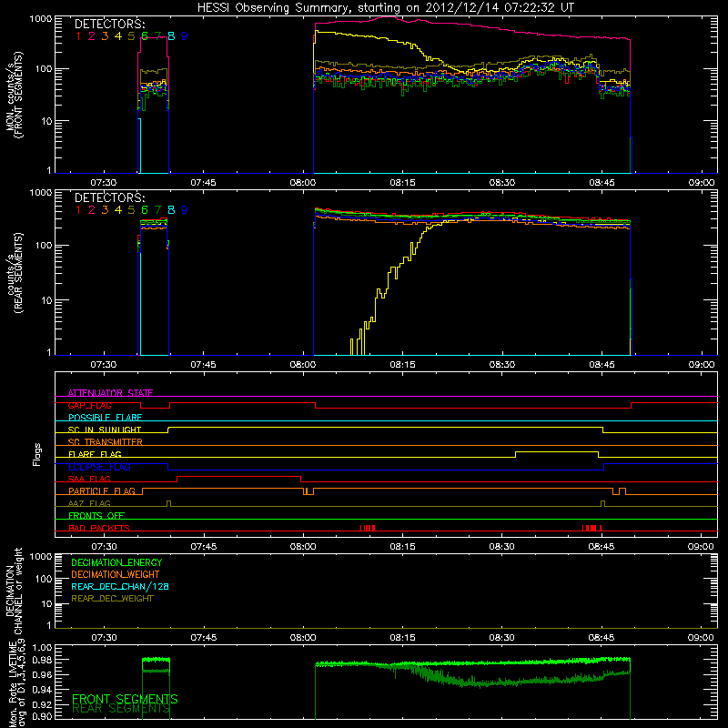This screenshot has width=728, height=728.
Task: Click the counts/s (REAR SEGMENTS) axis title
Action: click(x=15, y=272)
